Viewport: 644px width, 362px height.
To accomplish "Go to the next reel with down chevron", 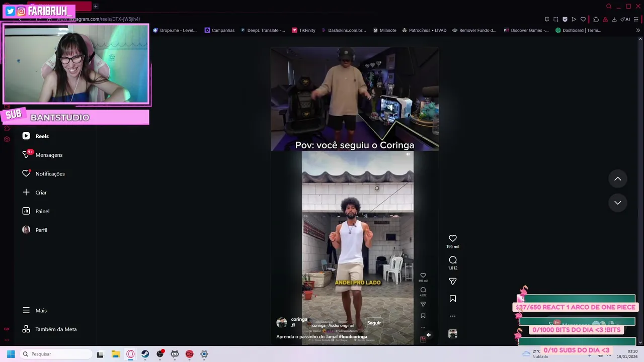I will pos(618,203).
